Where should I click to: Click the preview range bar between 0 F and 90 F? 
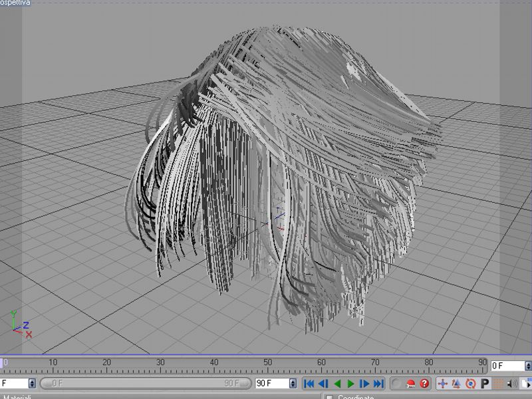[146, 384]
